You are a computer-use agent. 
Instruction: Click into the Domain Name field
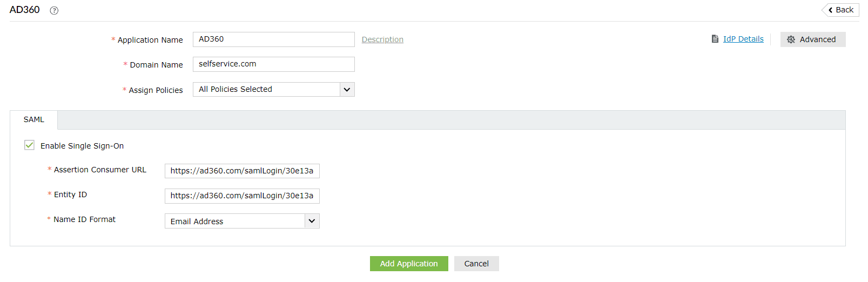[x=273, y=64]
